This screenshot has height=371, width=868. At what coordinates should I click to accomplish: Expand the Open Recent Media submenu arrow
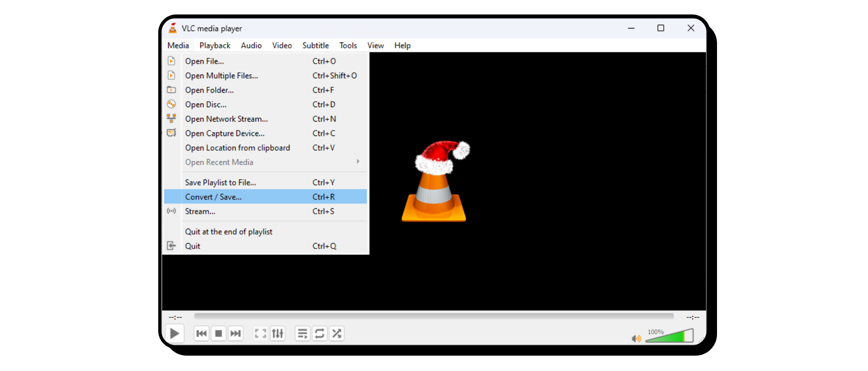(x=358, y=162)
